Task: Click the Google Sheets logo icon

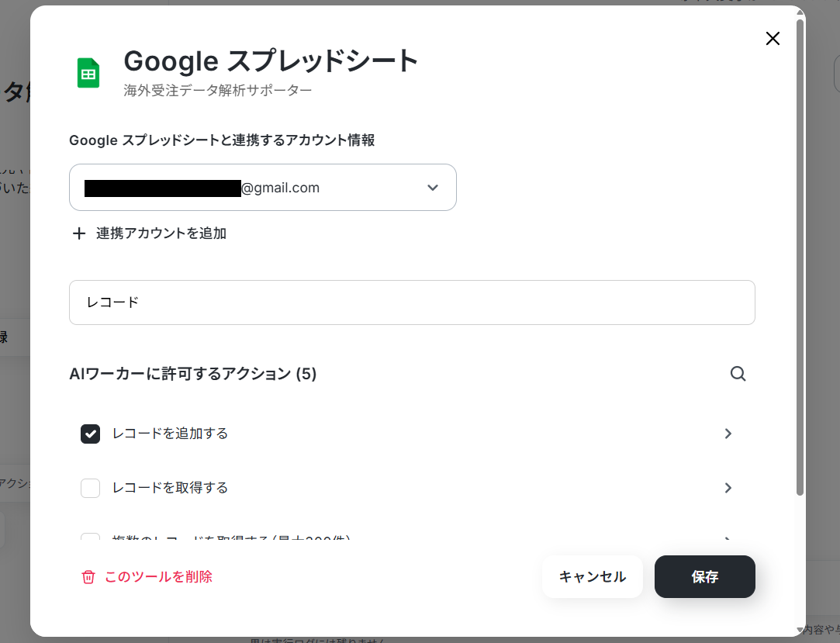Action: [x=88, y=73]
